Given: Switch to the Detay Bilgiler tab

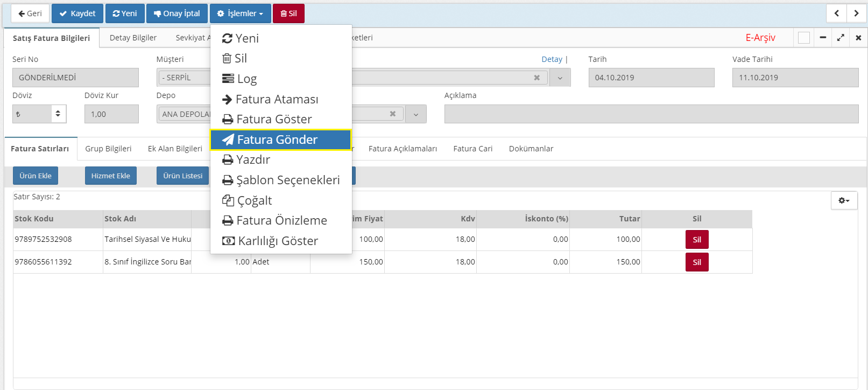Looking at the screenshot, I should pos(133,38).
